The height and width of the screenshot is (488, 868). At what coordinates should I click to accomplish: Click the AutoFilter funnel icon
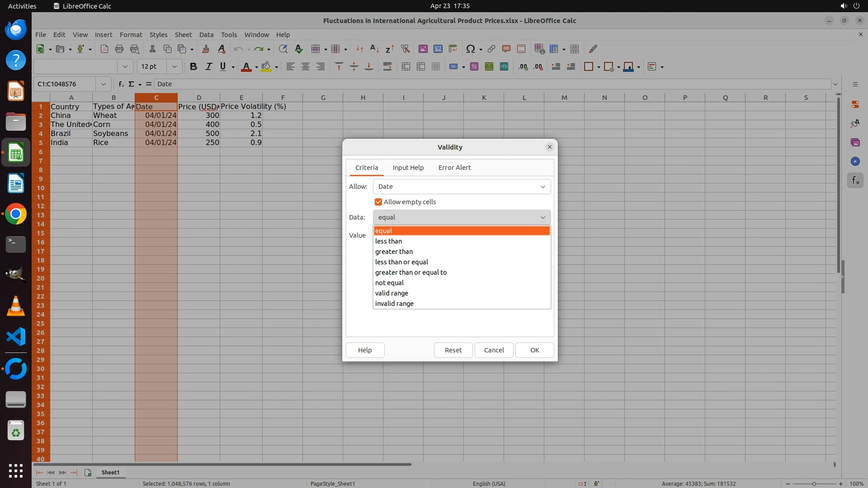(405, 49)
